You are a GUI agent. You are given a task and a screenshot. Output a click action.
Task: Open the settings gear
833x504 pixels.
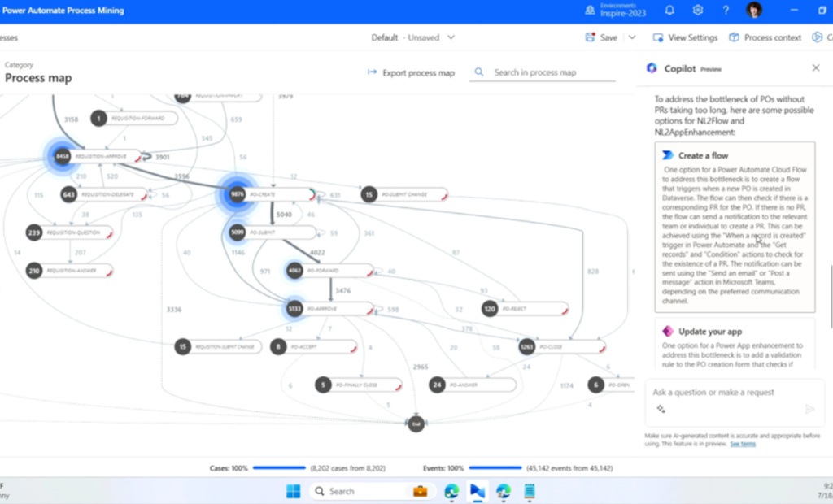(x=697, y=10)
